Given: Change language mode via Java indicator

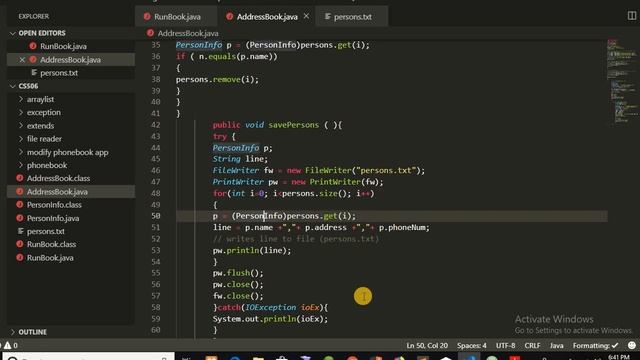Looking at the screenshot, I should coord(556,345).
